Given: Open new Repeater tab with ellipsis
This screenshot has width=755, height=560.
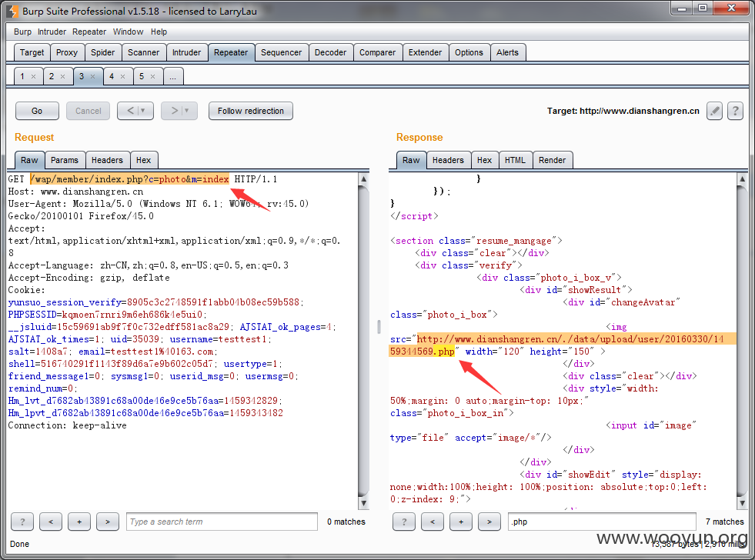Looking at the screenshot, I should coord(173,76).
